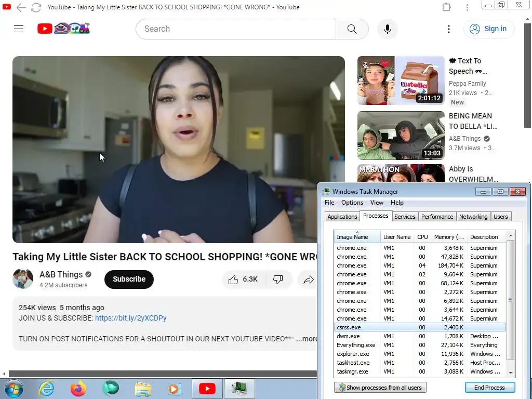Click process list scroll up arrow

511,235
